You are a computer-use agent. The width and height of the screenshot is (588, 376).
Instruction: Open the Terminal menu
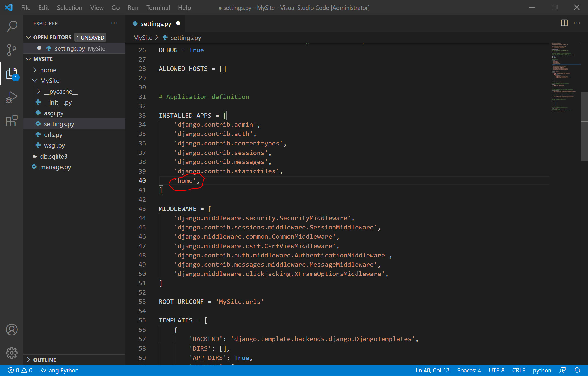pyautogui.click(x=158, y=8)
